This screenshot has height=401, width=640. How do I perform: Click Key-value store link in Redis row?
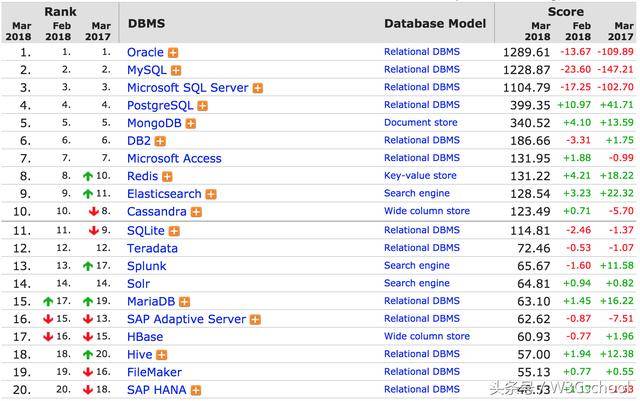tap(420, 176)
